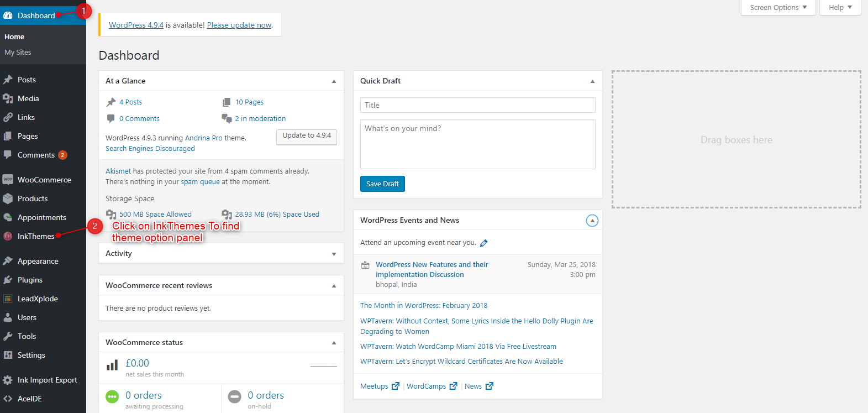Click the Posts pushpin icon in sidebar
Viewport: 868px width, 413px height.
click(8, 80)
